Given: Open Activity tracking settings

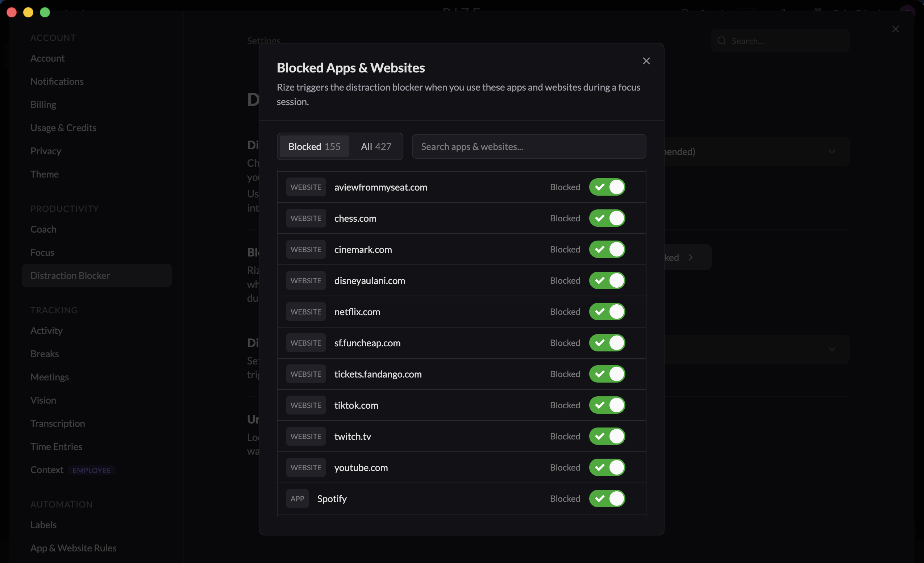Looking at the screenshot, I should tap(46, 331).
